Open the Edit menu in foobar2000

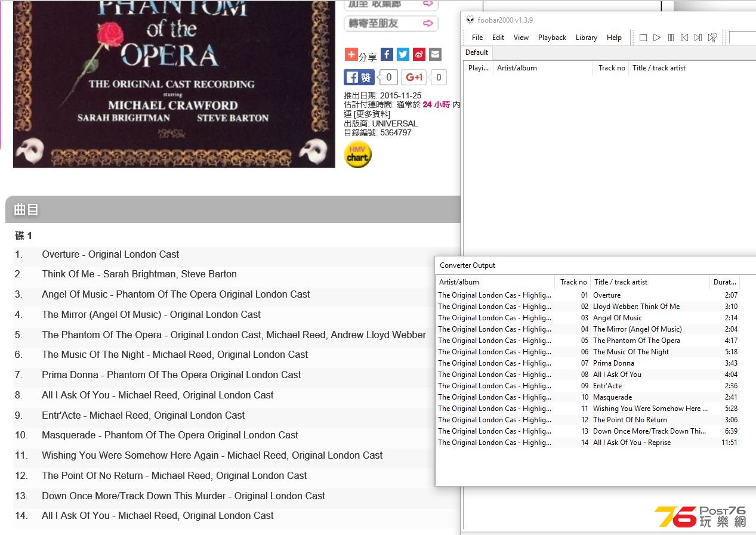498,38
